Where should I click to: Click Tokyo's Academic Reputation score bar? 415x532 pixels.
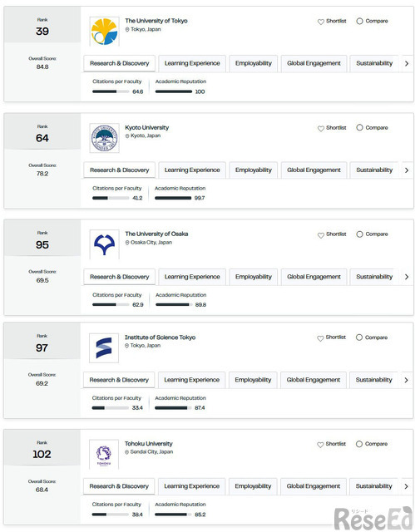[174, 91]
